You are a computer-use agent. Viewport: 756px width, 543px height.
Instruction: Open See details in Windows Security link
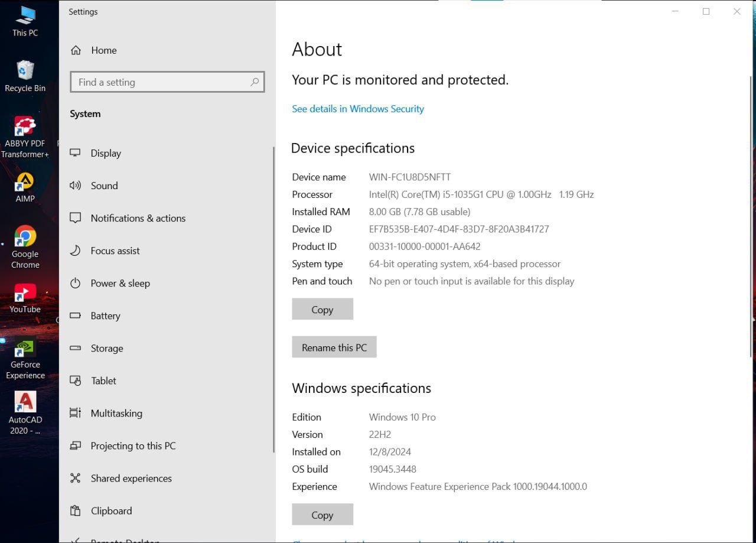click(x=358, y=109)
